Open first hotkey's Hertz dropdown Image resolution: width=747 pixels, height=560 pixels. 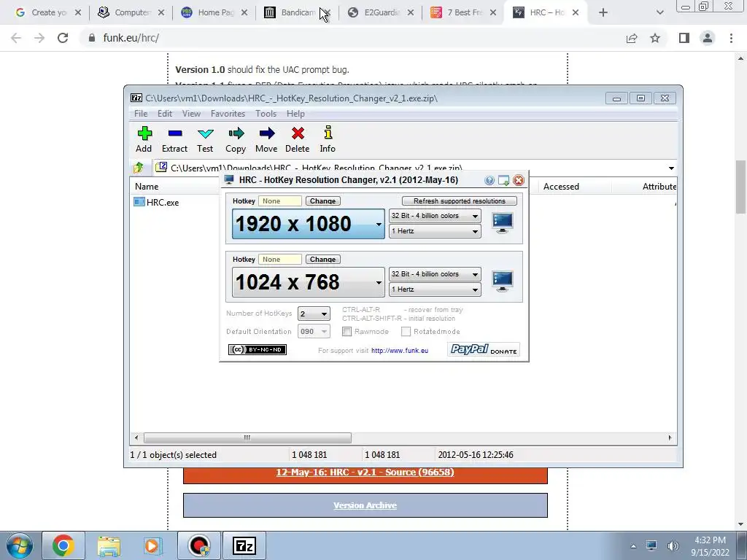tap(435, 231)
